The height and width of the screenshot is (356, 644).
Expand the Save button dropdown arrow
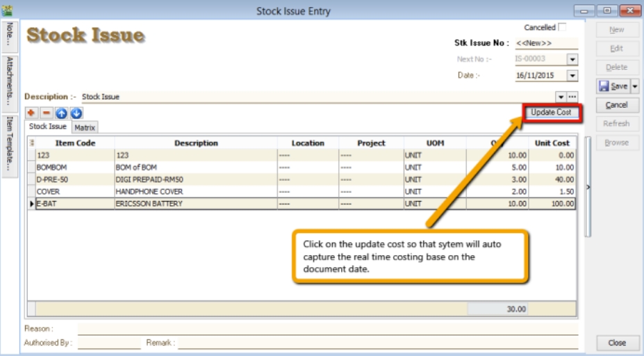(x=634, y=86)
